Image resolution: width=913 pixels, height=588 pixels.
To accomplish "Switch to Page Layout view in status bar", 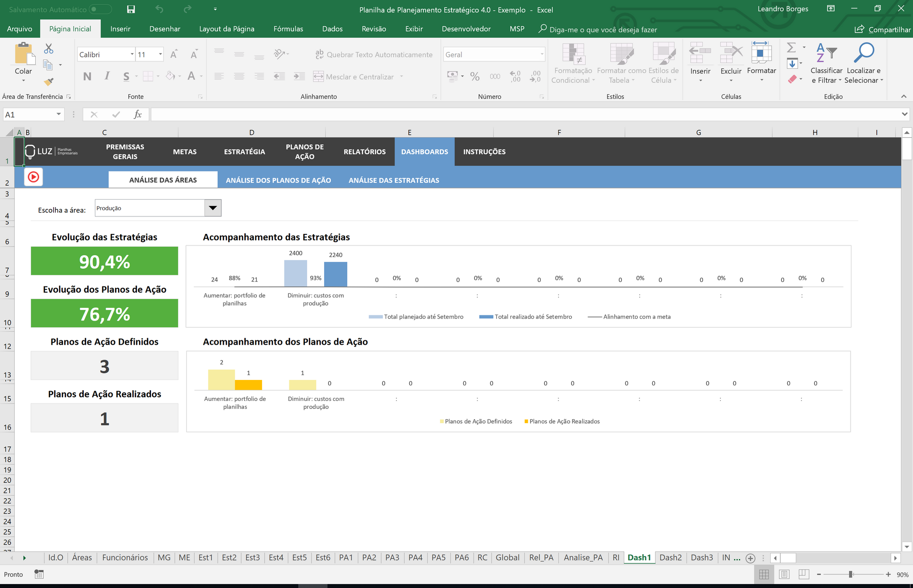I will click(784, 575).
